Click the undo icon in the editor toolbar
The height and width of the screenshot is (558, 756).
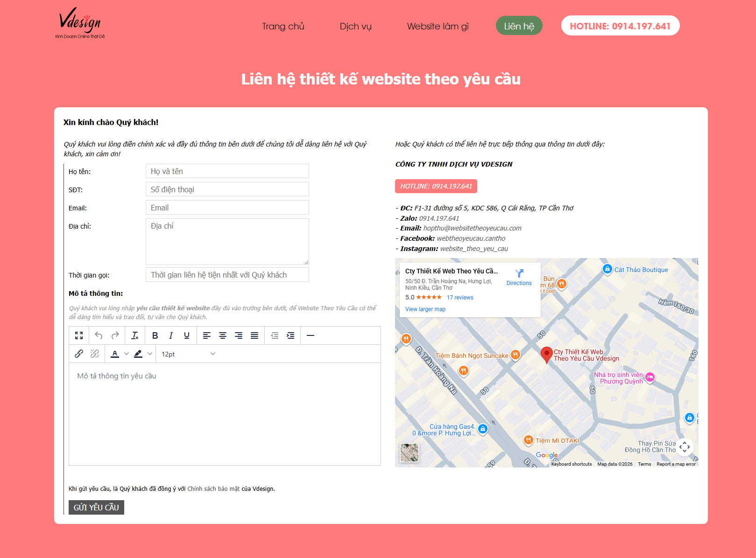(98, 335)
